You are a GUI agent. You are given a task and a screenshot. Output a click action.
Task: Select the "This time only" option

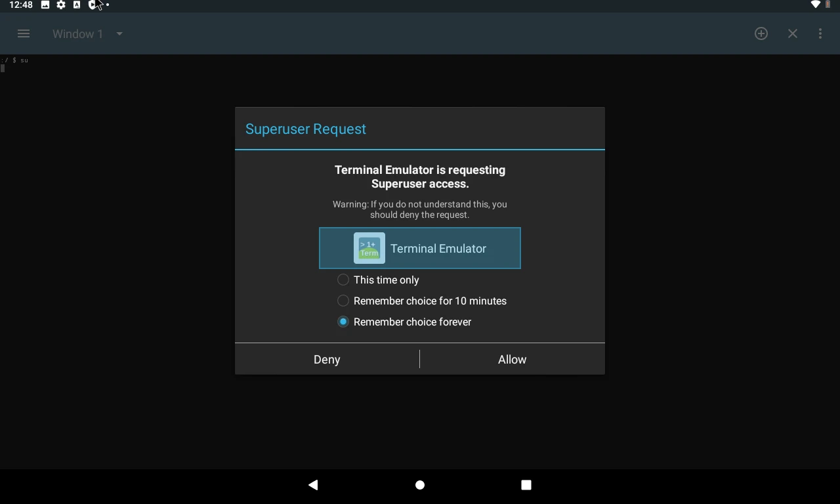click(x=343, y=280)
